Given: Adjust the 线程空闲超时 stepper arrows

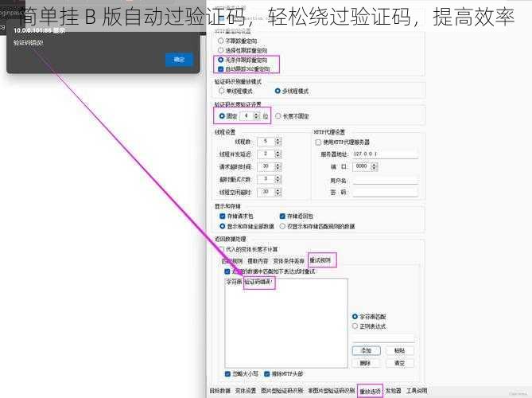Looking at the screenshot, I should (x=278, y=192).
